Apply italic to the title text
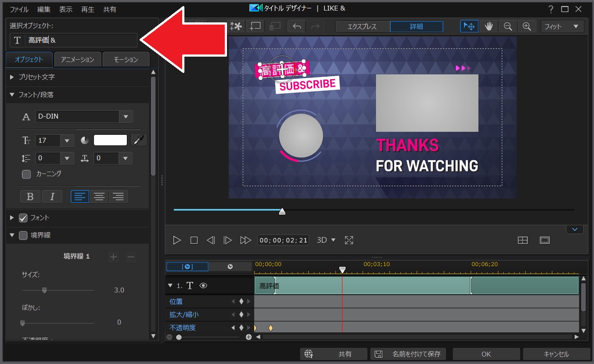 tap(52, 196)
